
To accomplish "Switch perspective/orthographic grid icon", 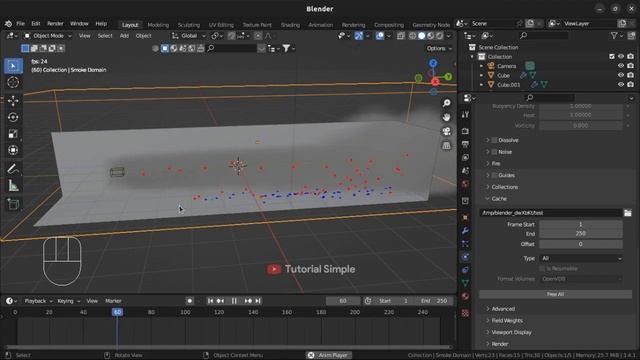I will 447,145.
